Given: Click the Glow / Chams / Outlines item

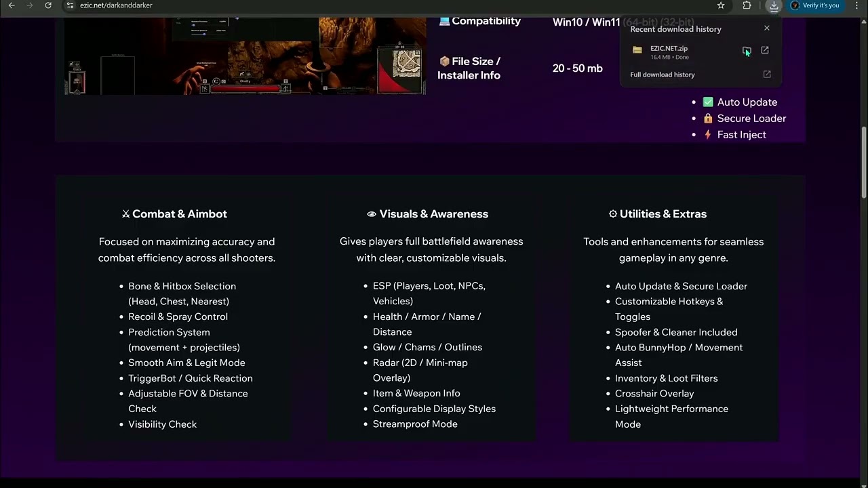Looking at the screenshot, I should pyautogui.click(x=428, y=347).
